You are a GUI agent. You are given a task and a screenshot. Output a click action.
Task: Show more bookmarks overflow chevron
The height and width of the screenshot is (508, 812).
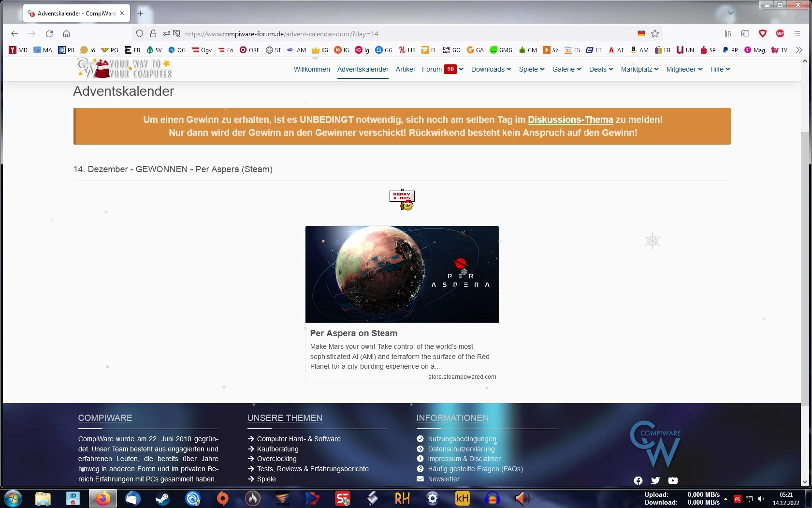pyautogui.click(x=799, y=50)
